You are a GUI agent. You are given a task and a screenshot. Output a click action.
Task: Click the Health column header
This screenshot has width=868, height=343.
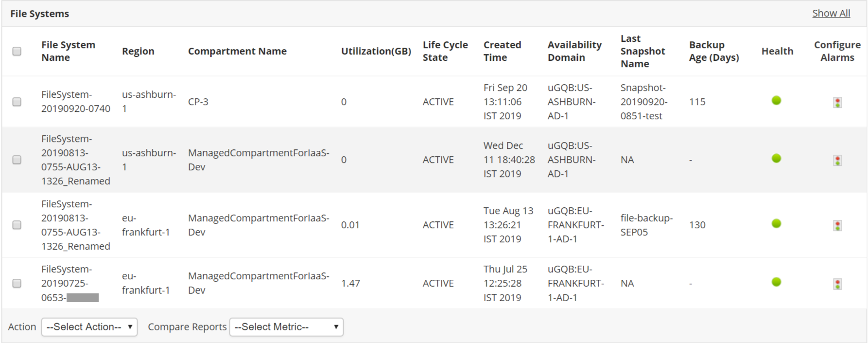coord(777,51)
